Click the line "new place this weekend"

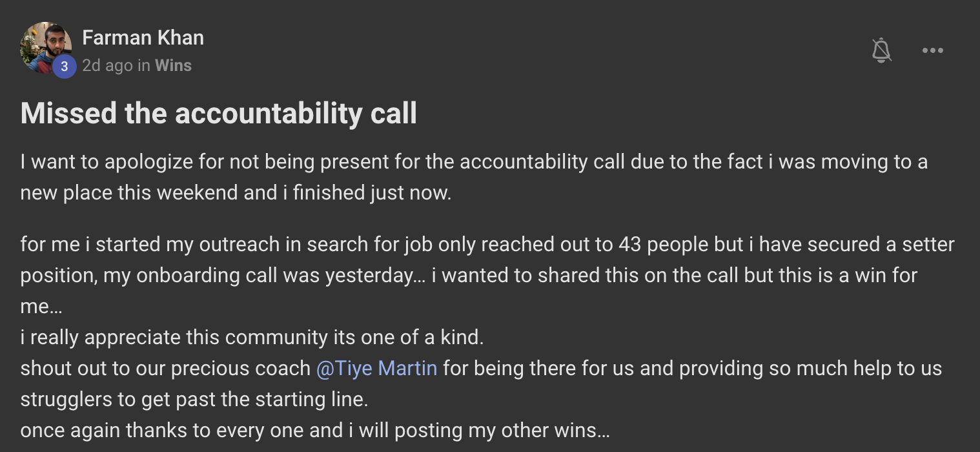[x=236, y=193]
